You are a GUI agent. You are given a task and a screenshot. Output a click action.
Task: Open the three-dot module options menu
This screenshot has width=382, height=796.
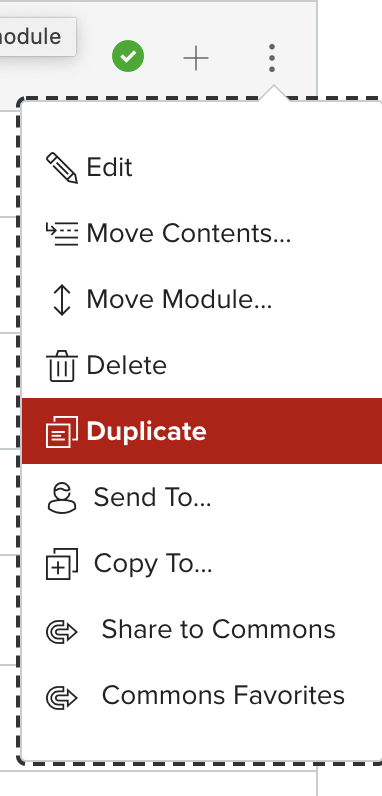click(272, 58)
